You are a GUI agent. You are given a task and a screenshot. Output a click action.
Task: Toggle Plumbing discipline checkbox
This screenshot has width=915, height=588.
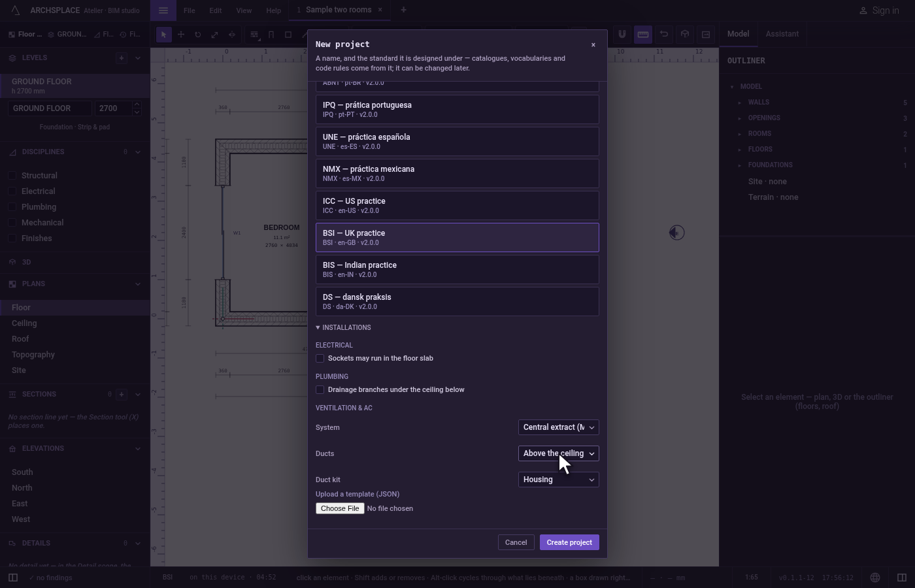pos(12,207)
